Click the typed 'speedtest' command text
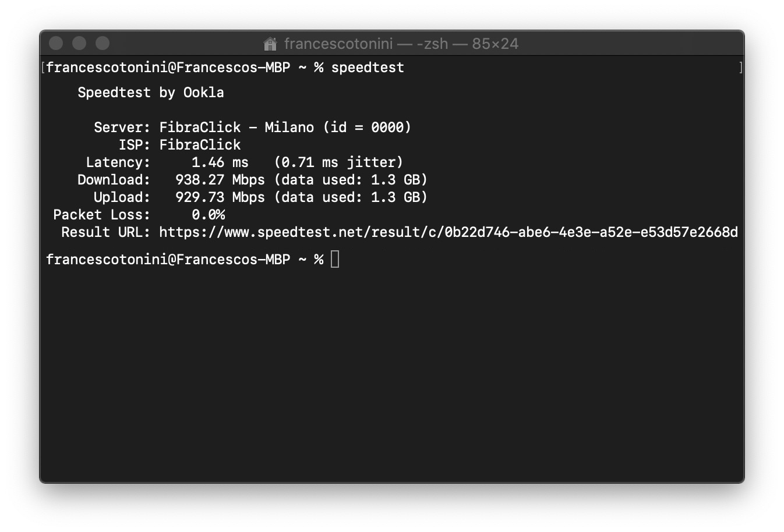Screen dimensions: 784x532 367,68
